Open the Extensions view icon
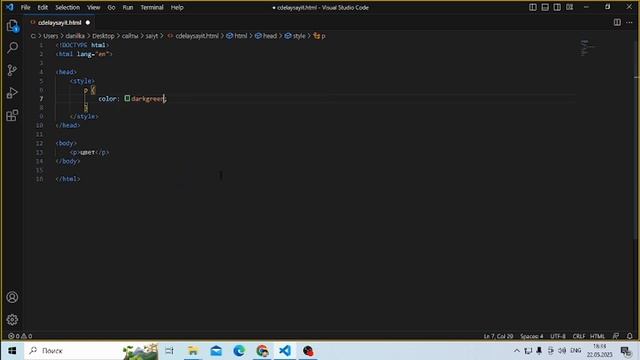Viewport: 640px width, 360px height. 12,116
